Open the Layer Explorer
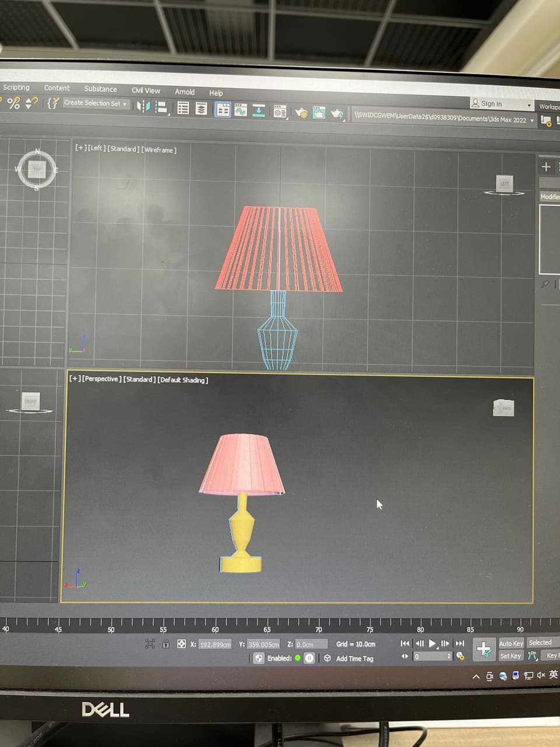 [200, 109]
